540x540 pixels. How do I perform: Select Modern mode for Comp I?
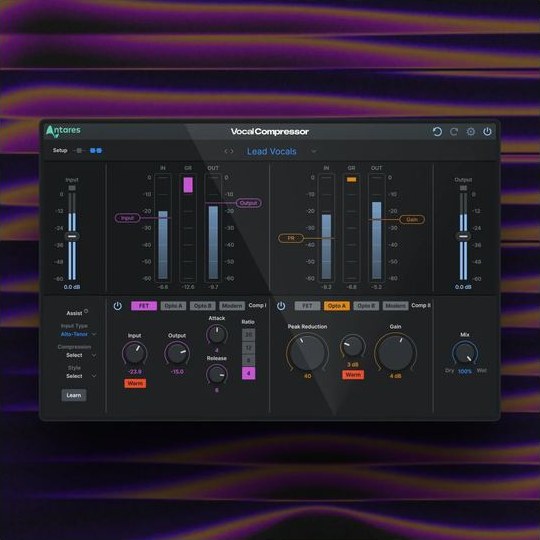pos(232,306)
